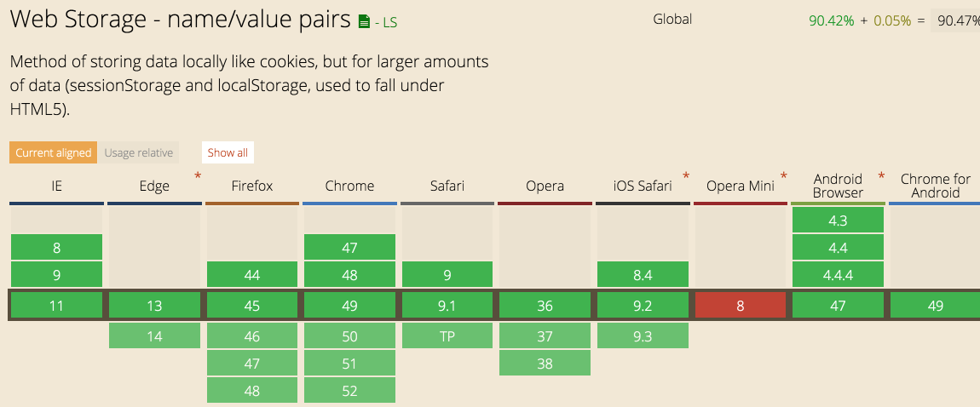Select the Current aligned view
The width and height of the screenshot is (980, 407).
click(53, 152)
